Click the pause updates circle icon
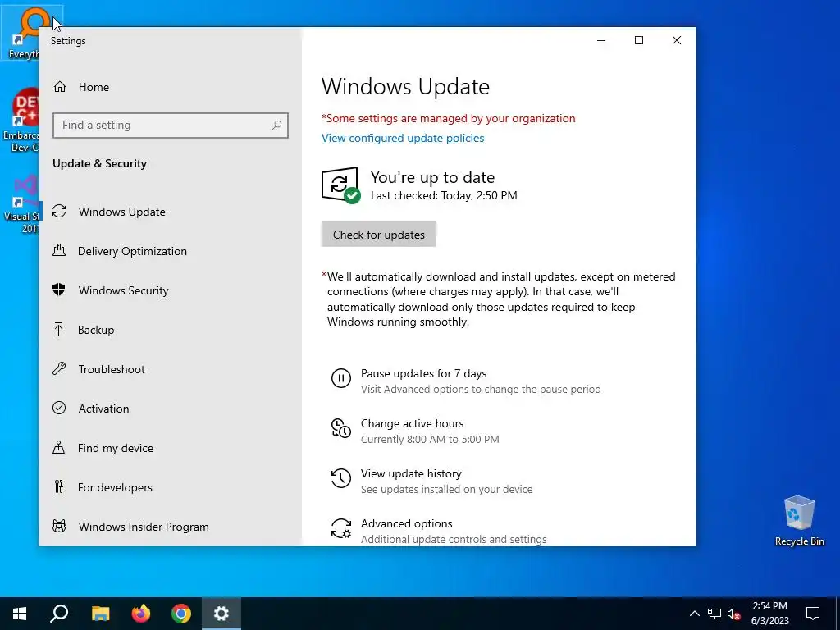 (341, 378)
